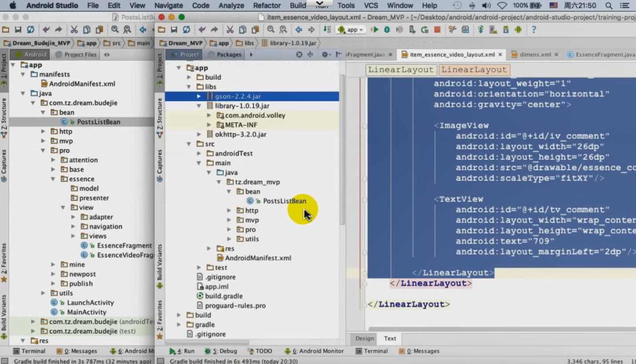Close item_essence_video_layout.xml tab
This screenshot has height=364, width=636.
coord(500,55)
